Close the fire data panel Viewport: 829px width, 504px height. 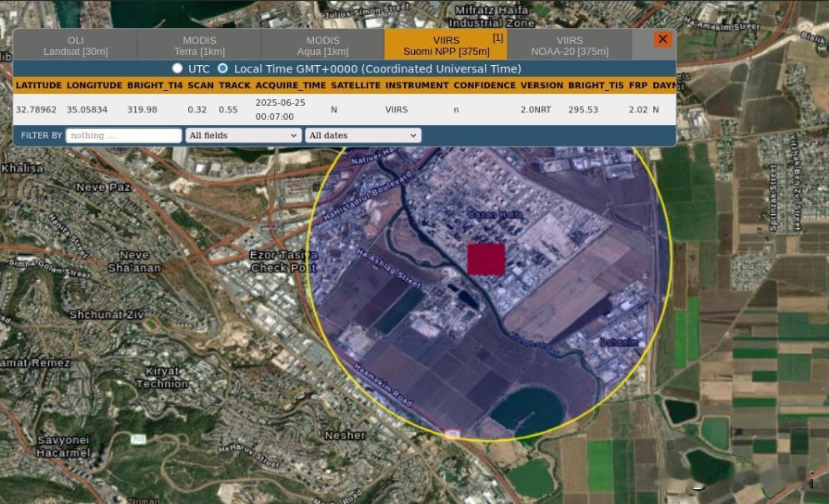[x=662, y=39]
